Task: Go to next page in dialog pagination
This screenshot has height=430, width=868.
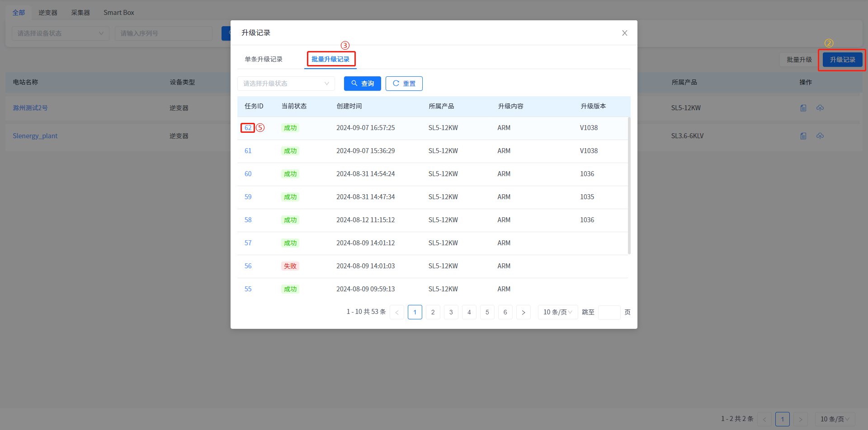Action: pyautogui.click(x=523, y=312)
